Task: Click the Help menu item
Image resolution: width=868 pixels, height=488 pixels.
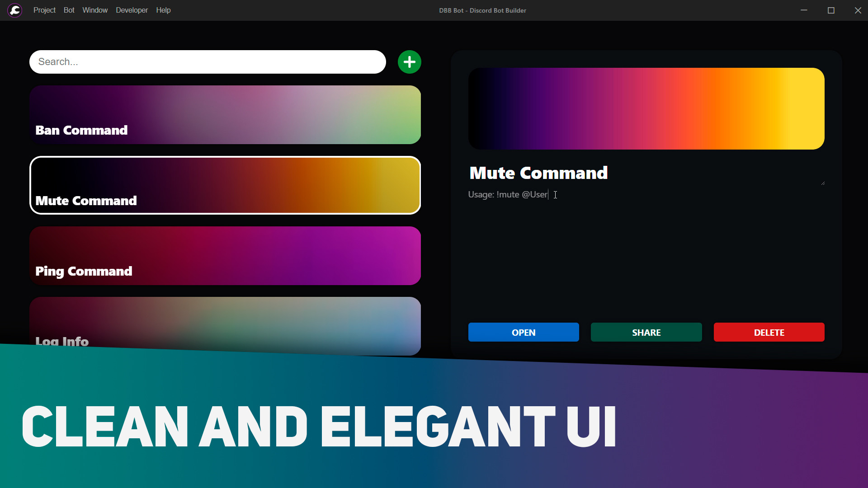Action: (x=162, y=10)
